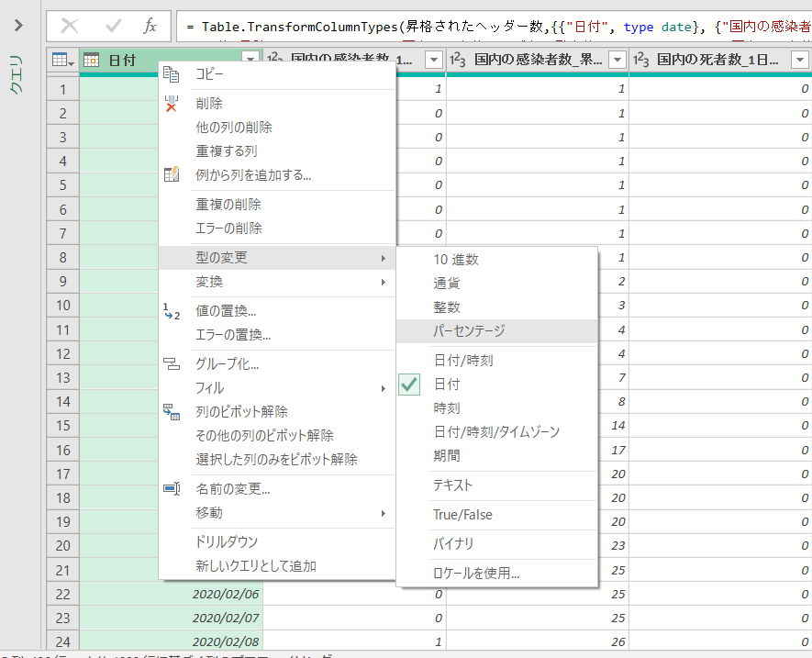The image size is (812, 658).
Task: Change type to 10 進数
Action: pyautogui.click(x=456, y=260)
